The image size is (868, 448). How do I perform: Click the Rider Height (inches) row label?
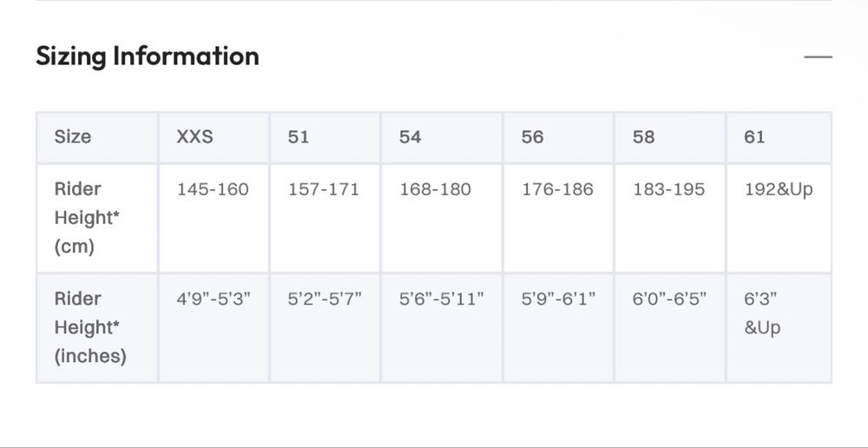coord(90,327)
